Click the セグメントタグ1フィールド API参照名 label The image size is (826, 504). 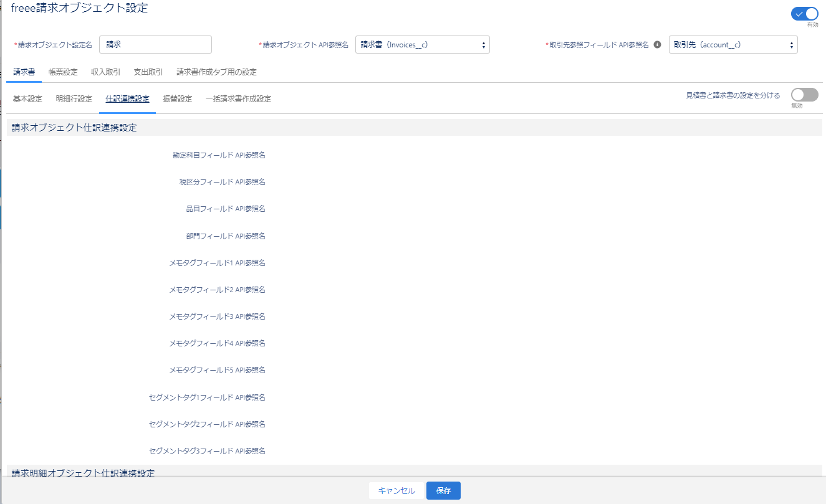(207, 397)
